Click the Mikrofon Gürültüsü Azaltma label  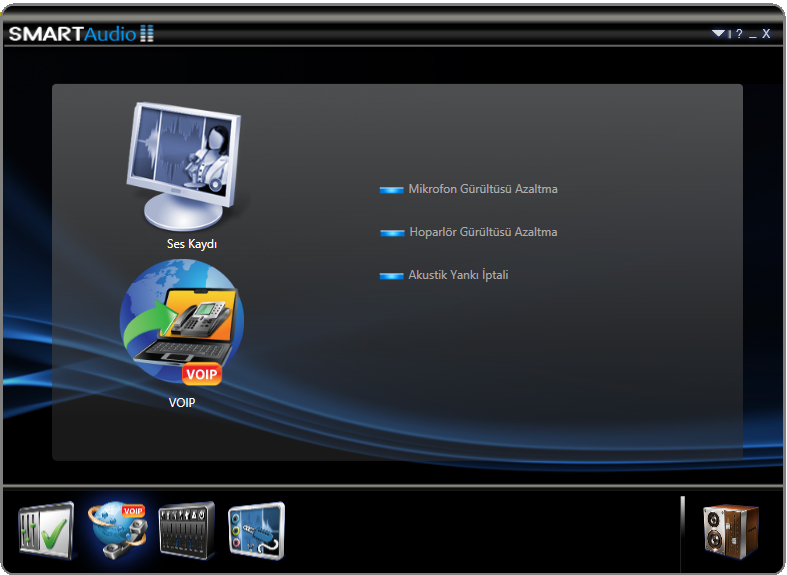[x=483, y=189]
